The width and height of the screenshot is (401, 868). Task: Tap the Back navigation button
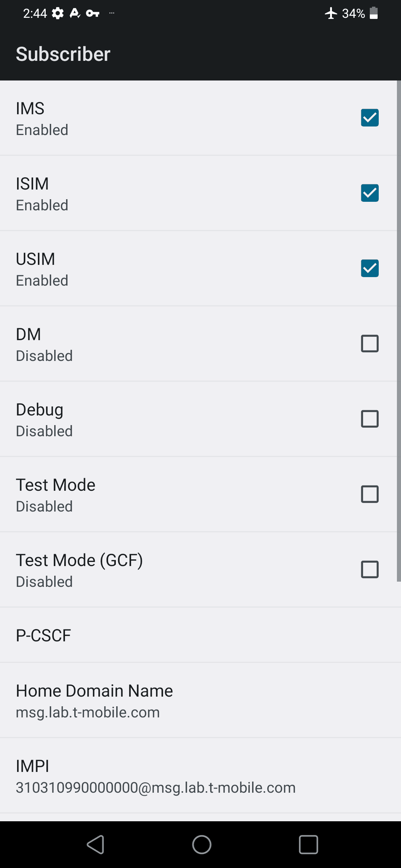[95, 845]
